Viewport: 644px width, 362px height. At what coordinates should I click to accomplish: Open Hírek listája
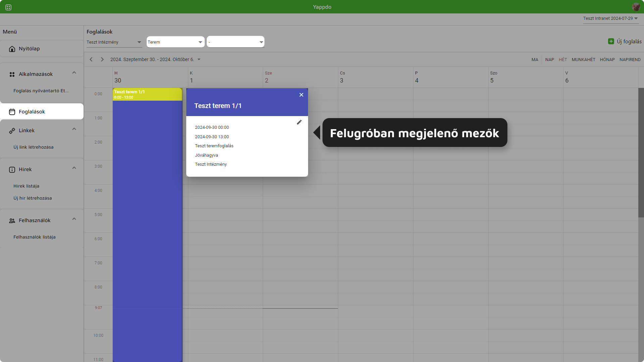pyautogui.click(x=26, y=186)
